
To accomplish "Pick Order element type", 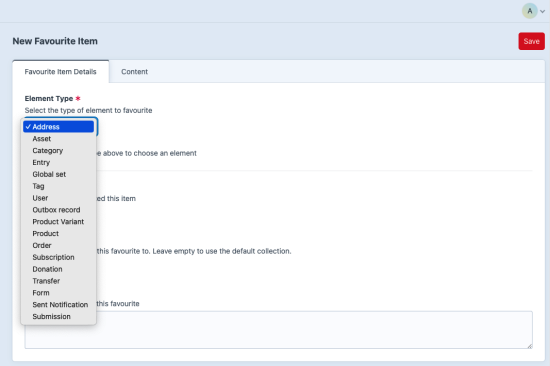I will tap(59, 245).
